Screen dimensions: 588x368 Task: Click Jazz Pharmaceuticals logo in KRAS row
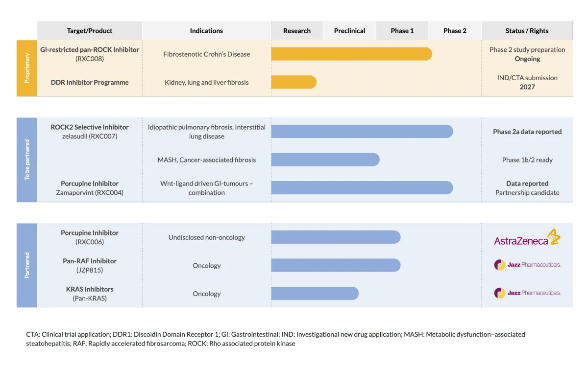coord(527,293)
